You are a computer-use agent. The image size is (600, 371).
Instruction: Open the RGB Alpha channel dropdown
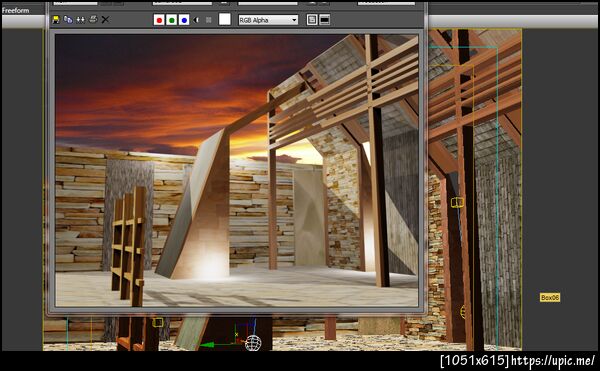tap(268, 20)
